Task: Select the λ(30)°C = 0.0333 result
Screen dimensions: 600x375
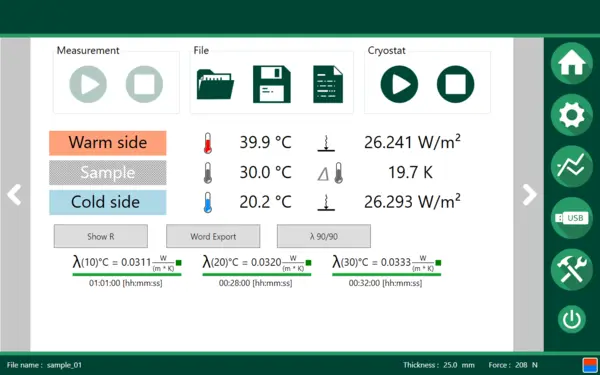Action: [383, 262]
